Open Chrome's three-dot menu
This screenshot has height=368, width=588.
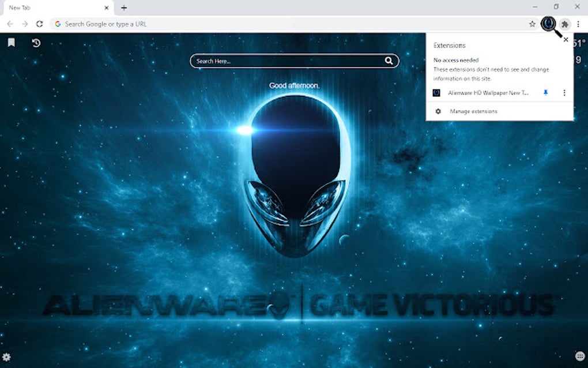point(578,24)
